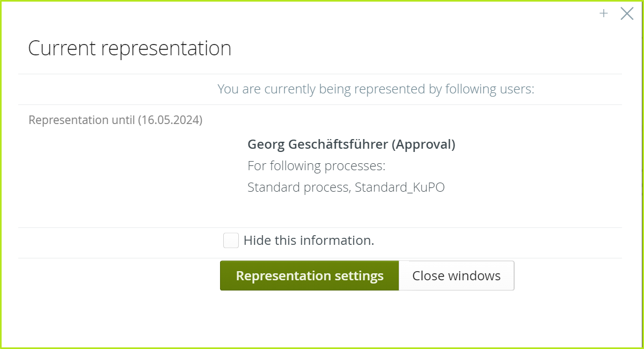Click the Representation until 16.05.2024 label
The image size is (644, 349).
tap(116, 120)
